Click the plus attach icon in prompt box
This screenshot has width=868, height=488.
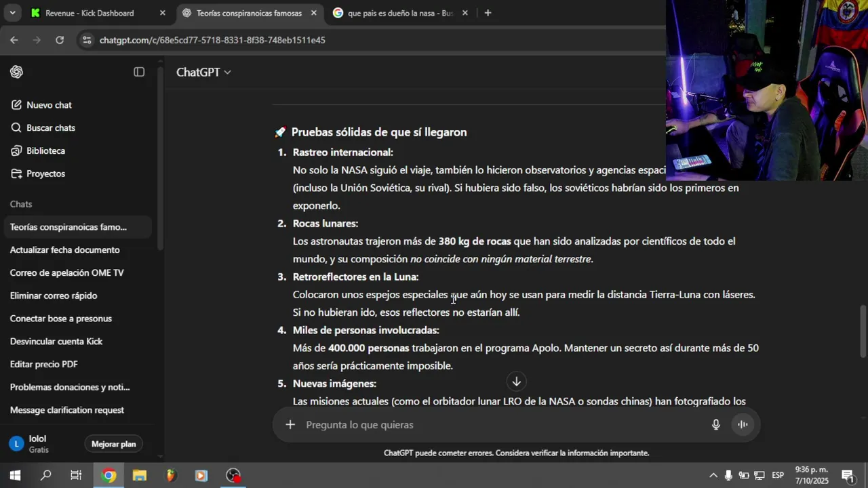(290, 424)
